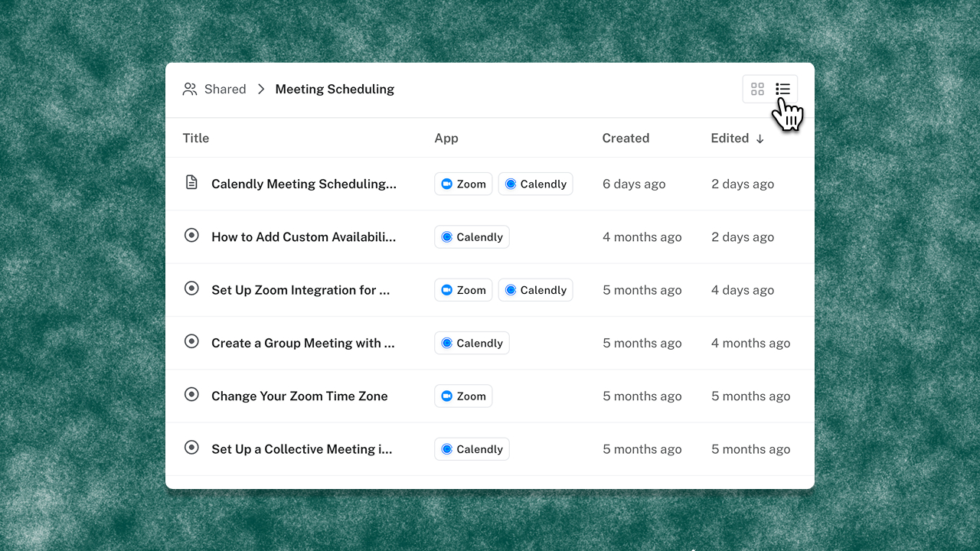This screenshot has width=980, height=551.
Task: Click the guide icon for Change Your Zoom Time Zone
Action: (x=191, y=395)
